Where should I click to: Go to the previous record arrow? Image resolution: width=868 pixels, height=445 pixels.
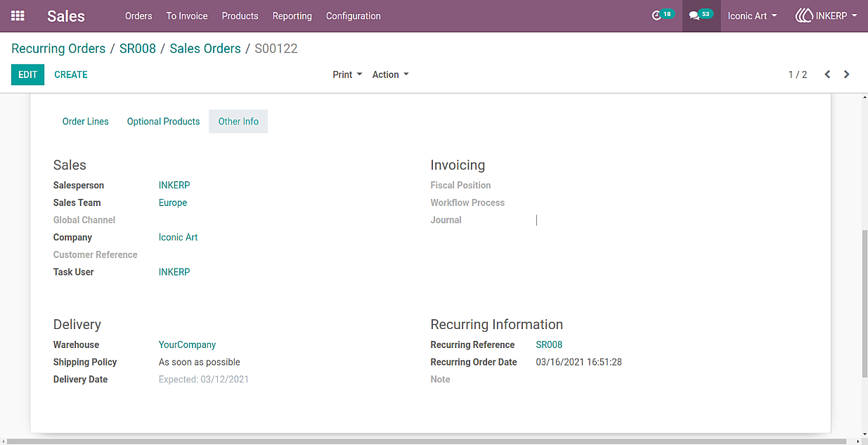coord(827,75)
